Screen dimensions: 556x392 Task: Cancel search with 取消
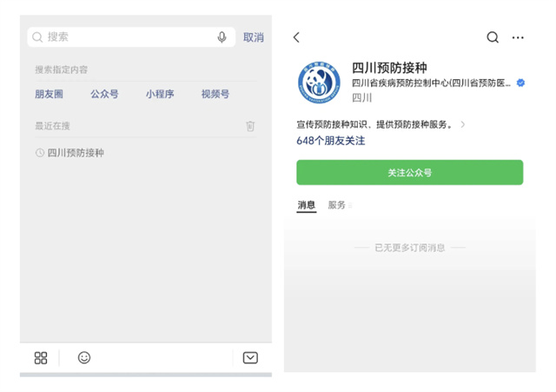[254, 37]
